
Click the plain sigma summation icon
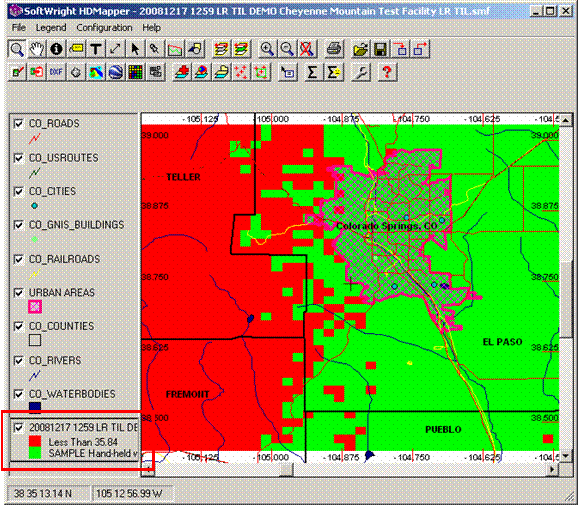click(x=312, y=72)
